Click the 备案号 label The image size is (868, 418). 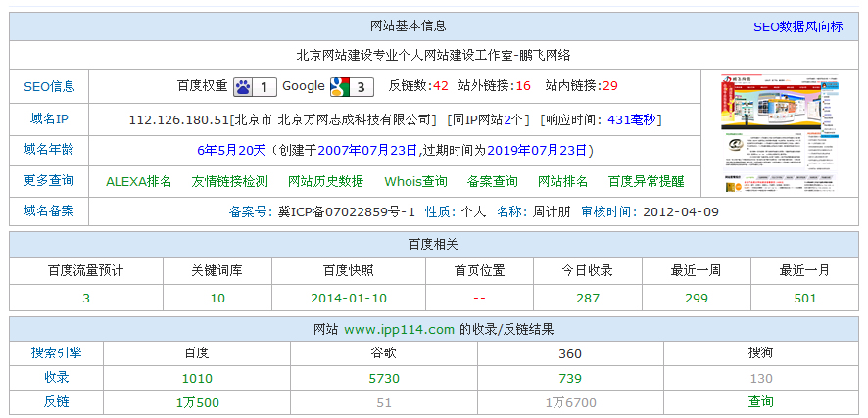249,211
